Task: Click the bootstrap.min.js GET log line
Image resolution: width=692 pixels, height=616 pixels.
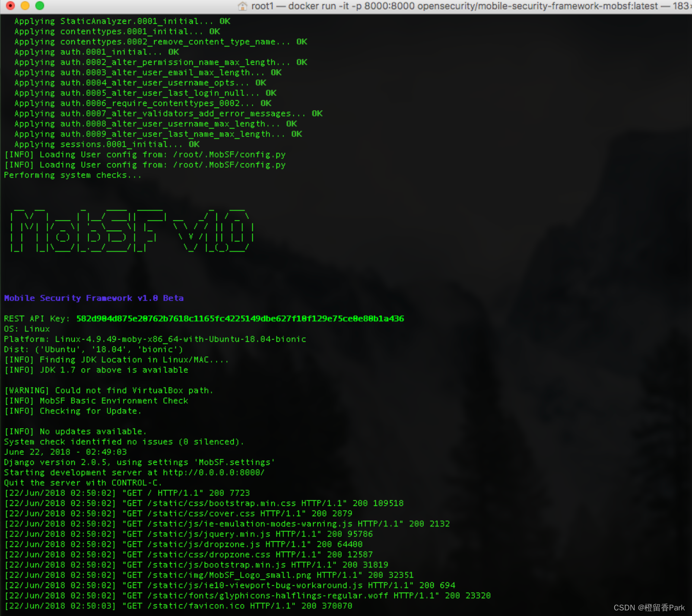Action: [196, 565]
